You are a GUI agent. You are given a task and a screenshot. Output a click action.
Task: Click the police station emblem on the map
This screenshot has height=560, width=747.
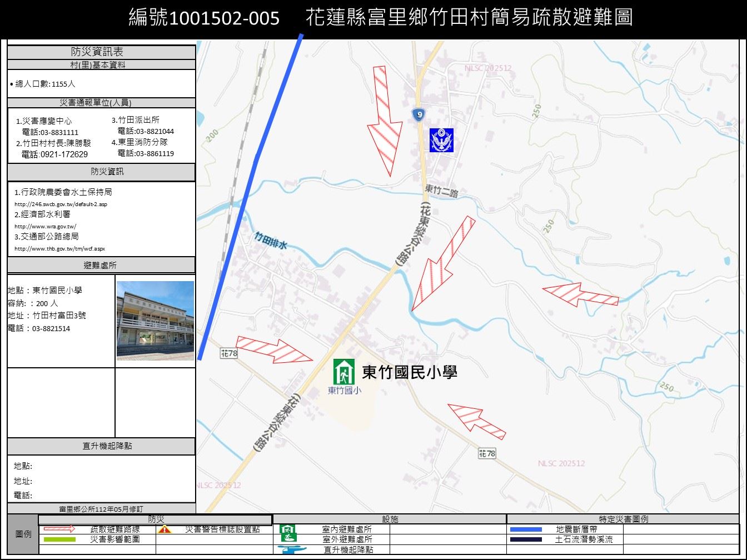click(441, 140)
